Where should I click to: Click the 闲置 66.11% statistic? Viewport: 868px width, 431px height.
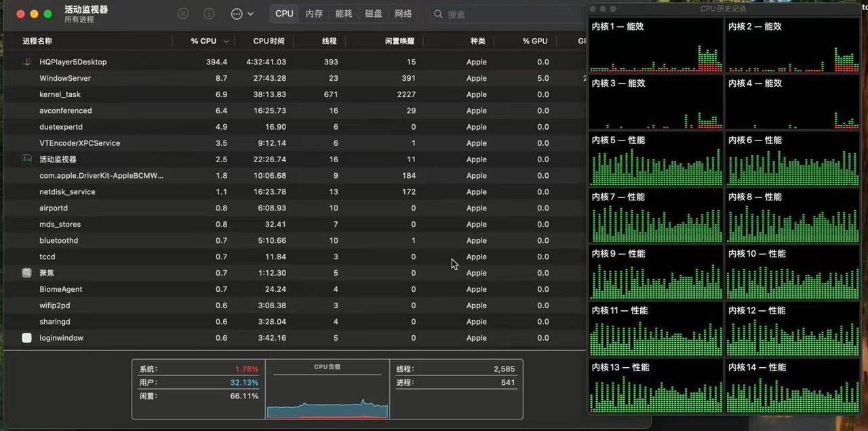[199, 396]
